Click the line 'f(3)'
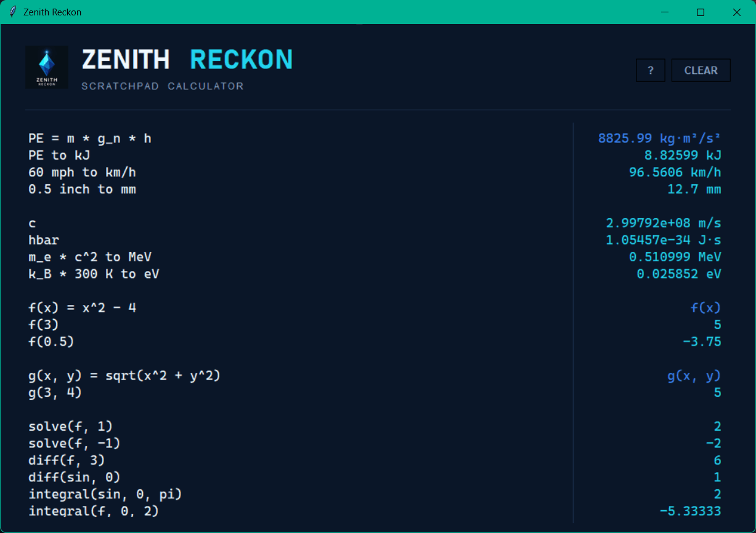The width and height of the screenshot is (756, 533). [44, 325]
